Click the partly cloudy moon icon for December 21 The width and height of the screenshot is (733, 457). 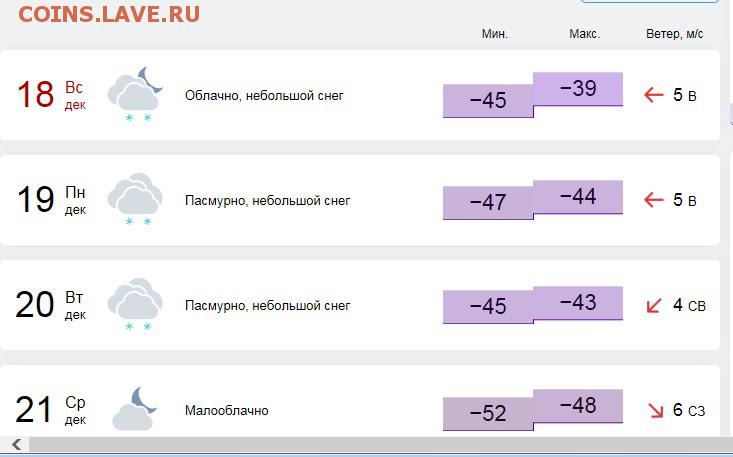tap(136, 407)
